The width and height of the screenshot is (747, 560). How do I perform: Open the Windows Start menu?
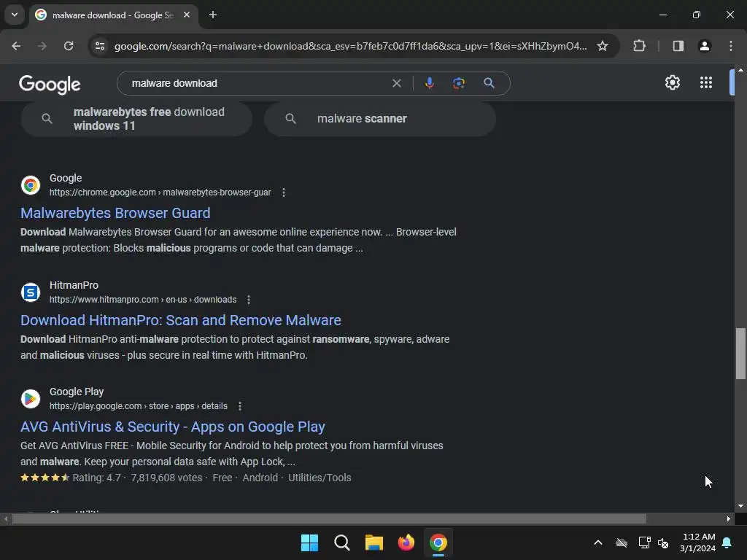click(309, 542)
